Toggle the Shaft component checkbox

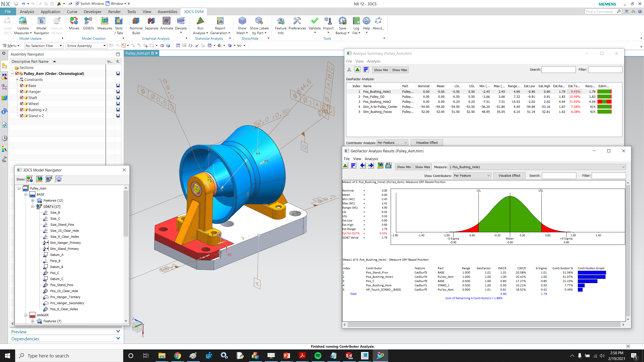point(21,98)
